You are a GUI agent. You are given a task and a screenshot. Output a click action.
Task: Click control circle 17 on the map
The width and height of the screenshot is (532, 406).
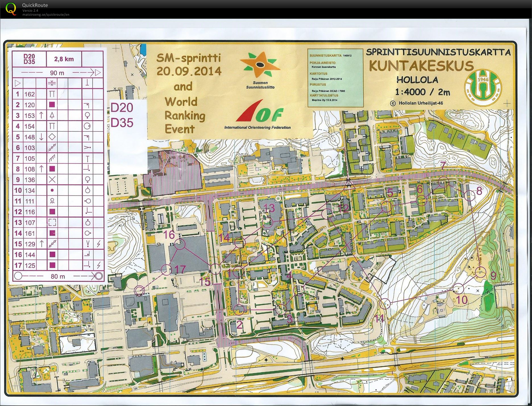166,269
